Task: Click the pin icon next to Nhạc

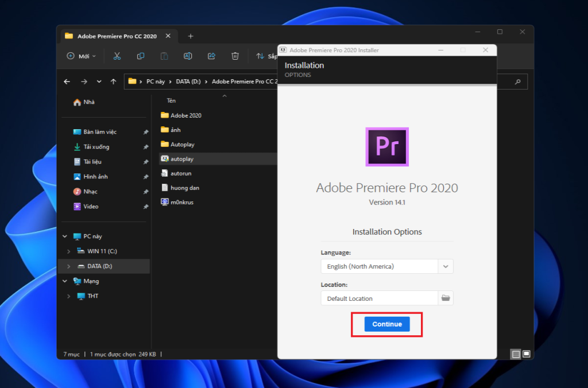Action: pos(146,192)
